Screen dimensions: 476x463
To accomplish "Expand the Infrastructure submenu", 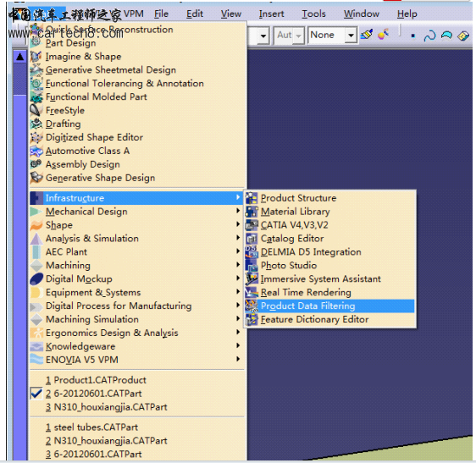I will pyautogui.click(x=136, y=198).
